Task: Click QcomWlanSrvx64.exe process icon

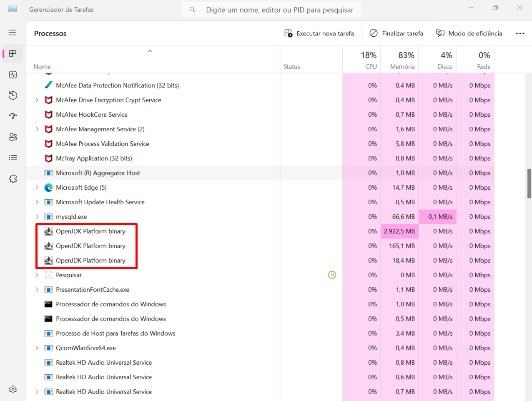Action: (49, 348)
